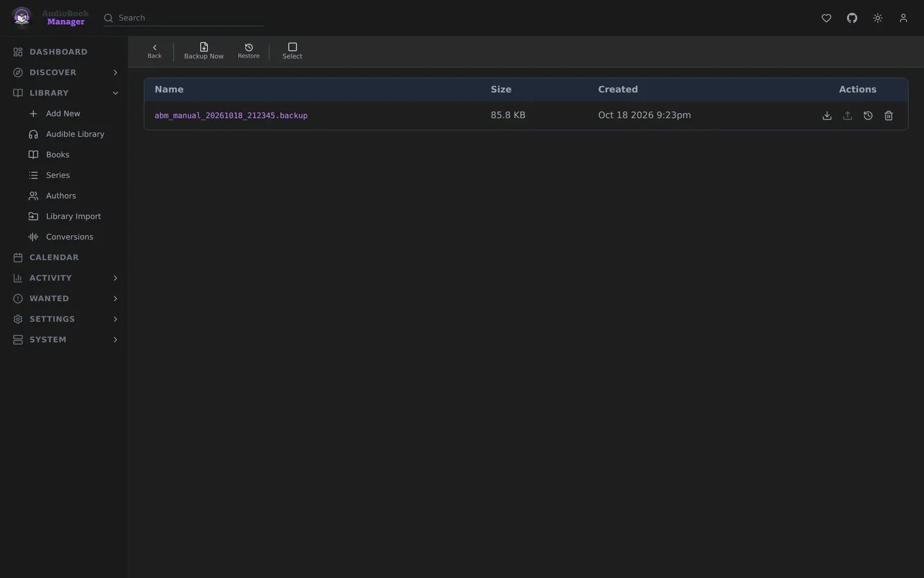This screenshot has width=924, height=578.
Task: Open Dashboard in sidebar
Action: click(x=58, y=52)
